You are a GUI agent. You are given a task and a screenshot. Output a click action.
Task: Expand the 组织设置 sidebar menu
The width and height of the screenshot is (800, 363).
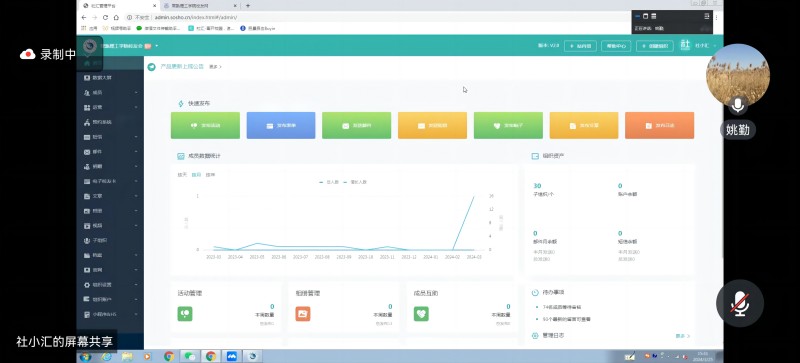pyautogui.click(x=110, y=284)
